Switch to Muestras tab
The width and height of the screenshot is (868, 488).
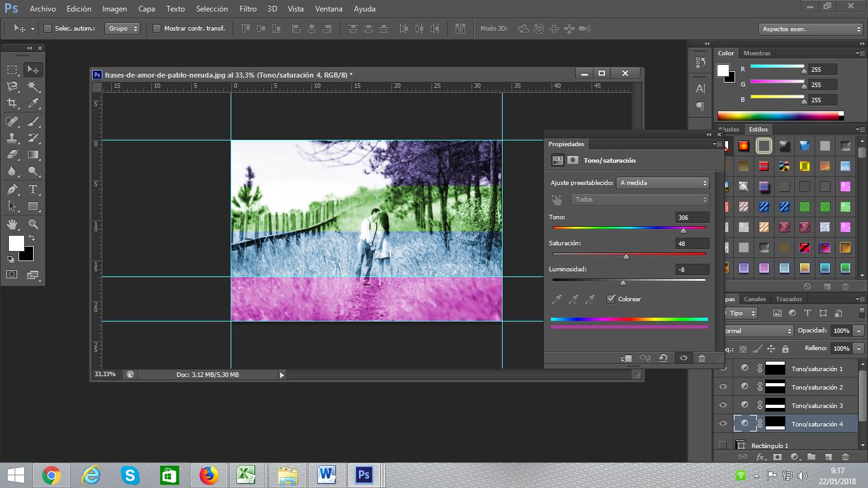(x=757, y=53)
